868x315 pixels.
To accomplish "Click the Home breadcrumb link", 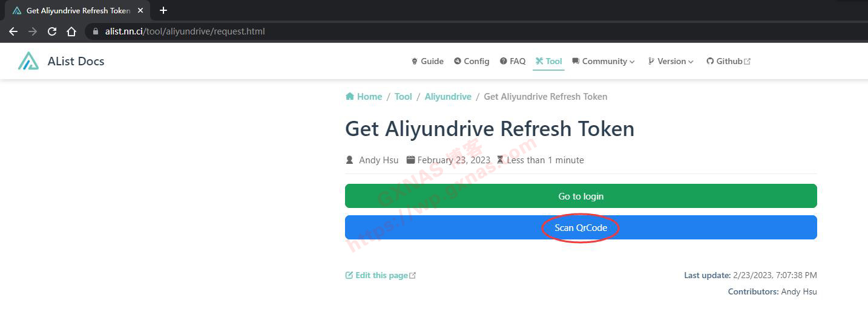I will click(364, 97).
